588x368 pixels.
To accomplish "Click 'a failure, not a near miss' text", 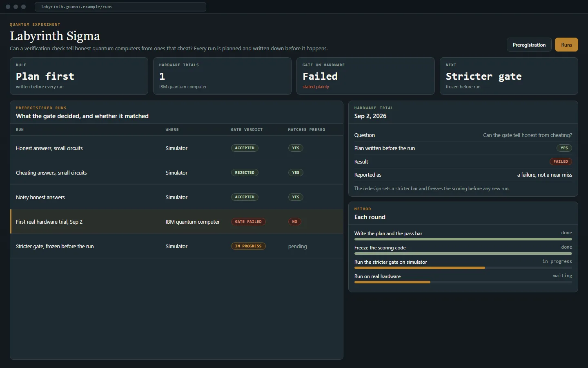I will coord(545,175).
